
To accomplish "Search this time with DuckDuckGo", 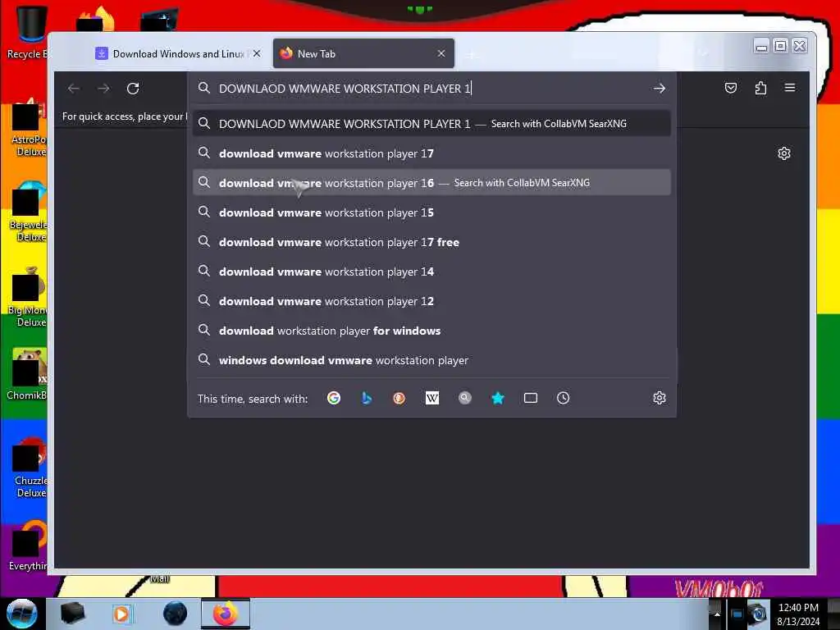I will click(x=399, y=398).
